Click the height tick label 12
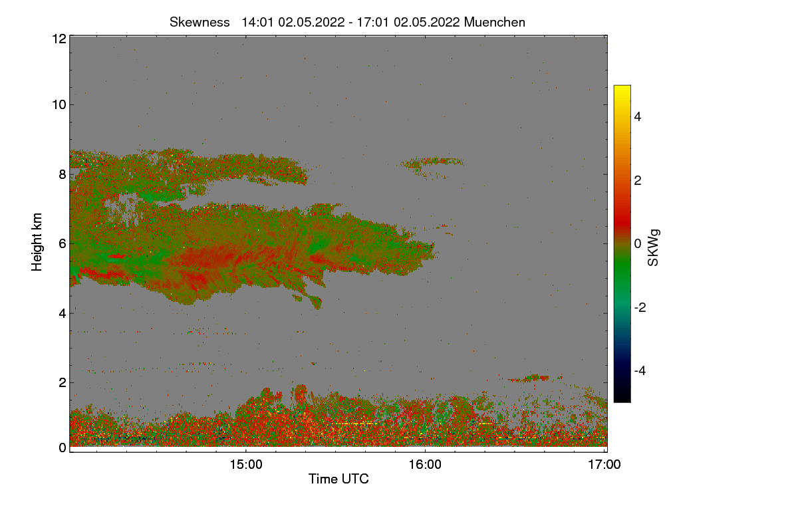The height and width of the screenshot is (532, 798). tap(59, 39)
